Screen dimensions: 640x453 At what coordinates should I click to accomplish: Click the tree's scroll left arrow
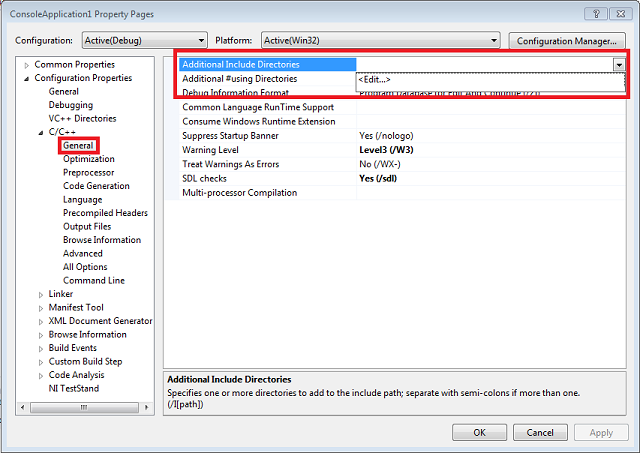coord(23,407)
